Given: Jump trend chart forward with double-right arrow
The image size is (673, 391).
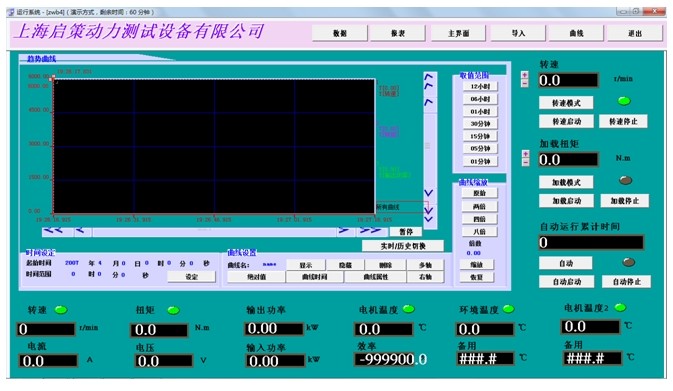Looking at the screenshot, I should coord(371,231).
